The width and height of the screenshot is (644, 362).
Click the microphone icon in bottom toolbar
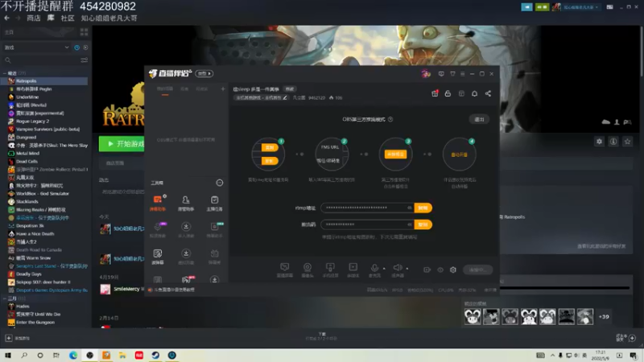pos(374,269)
